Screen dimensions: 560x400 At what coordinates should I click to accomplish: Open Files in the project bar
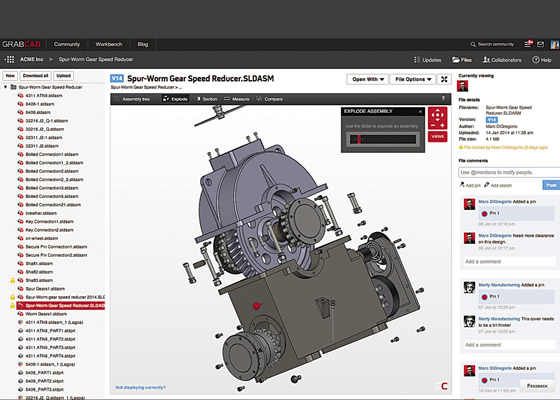[462, 60]
